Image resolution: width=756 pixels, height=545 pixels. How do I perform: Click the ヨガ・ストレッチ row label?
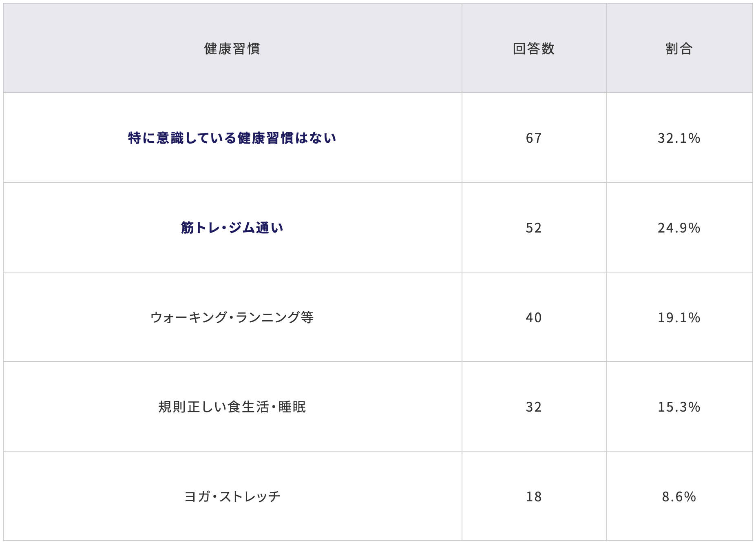232,496
